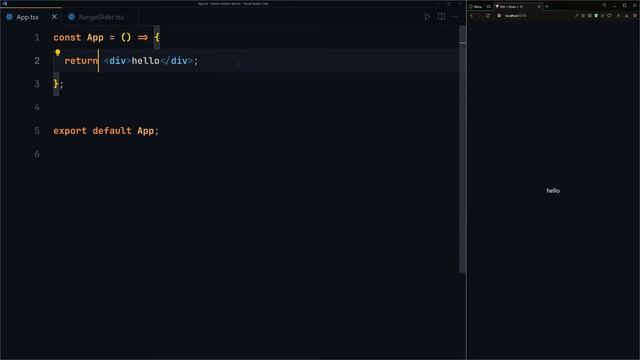This screenshot has width=640, height=360.
Task: Open the RangeSlider.tsx editor tab
Action: pos(101,17)
